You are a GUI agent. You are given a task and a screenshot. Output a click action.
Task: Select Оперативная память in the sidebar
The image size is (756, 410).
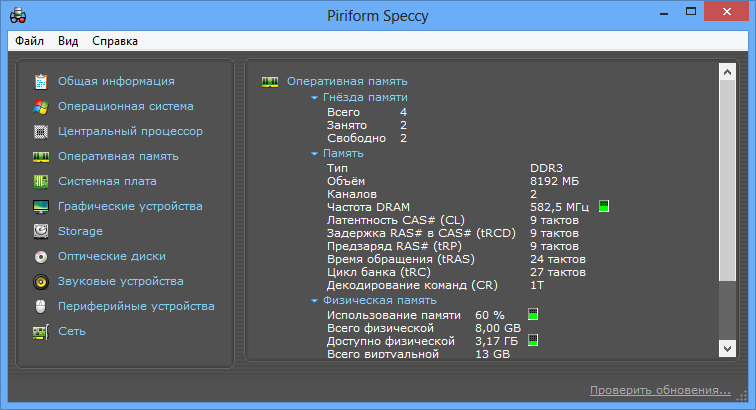pos(118,156)
